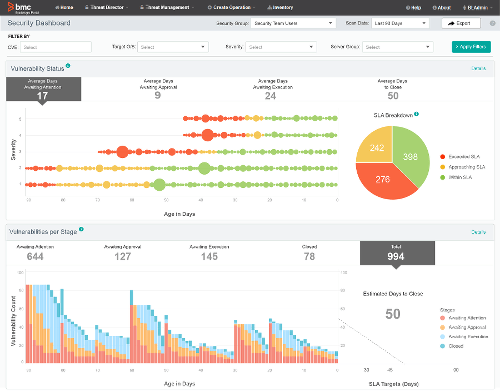
Task: Toggle Closed stage legend dot
Action: tap(443, 346)
